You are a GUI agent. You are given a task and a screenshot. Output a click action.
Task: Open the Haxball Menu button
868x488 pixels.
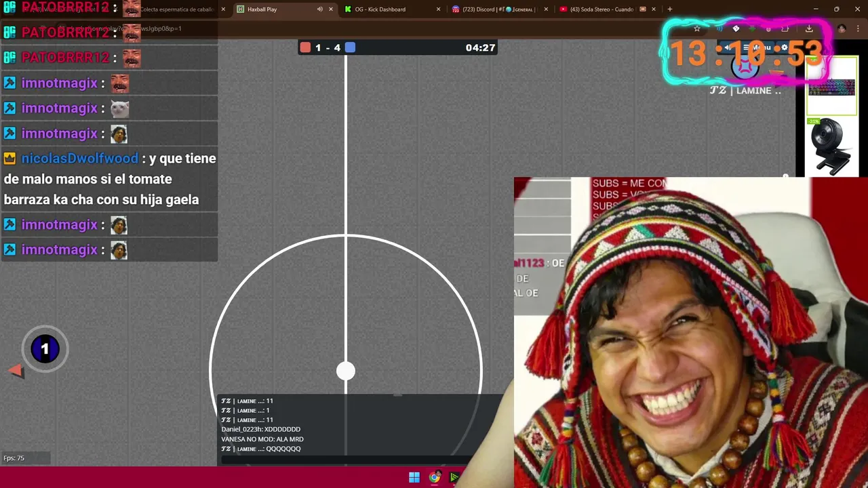(x=757, y=47)
